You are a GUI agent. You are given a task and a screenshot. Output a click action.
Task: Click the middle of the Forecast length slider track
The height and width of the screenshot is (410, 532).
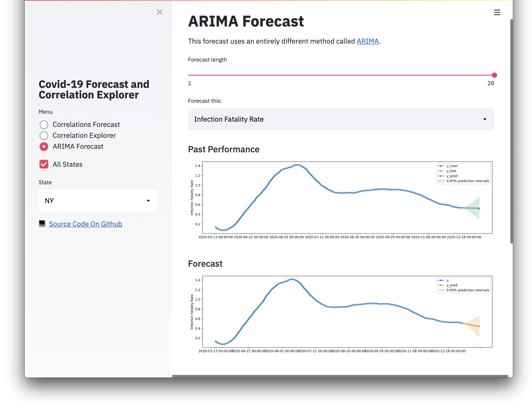341,75
